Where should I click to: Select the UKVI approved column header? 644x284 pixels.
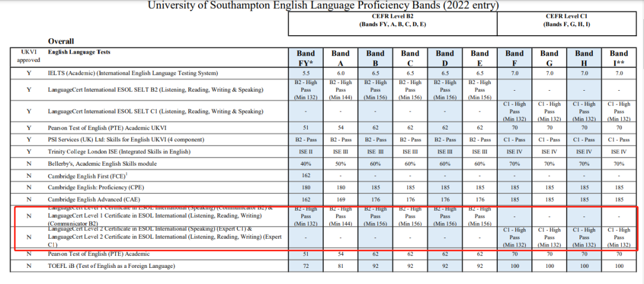point(29,56)
